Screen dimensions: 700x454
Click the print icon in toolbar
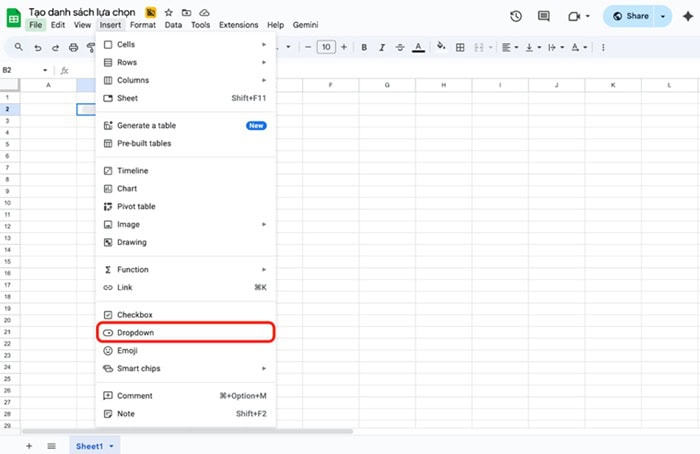point(74,47)
